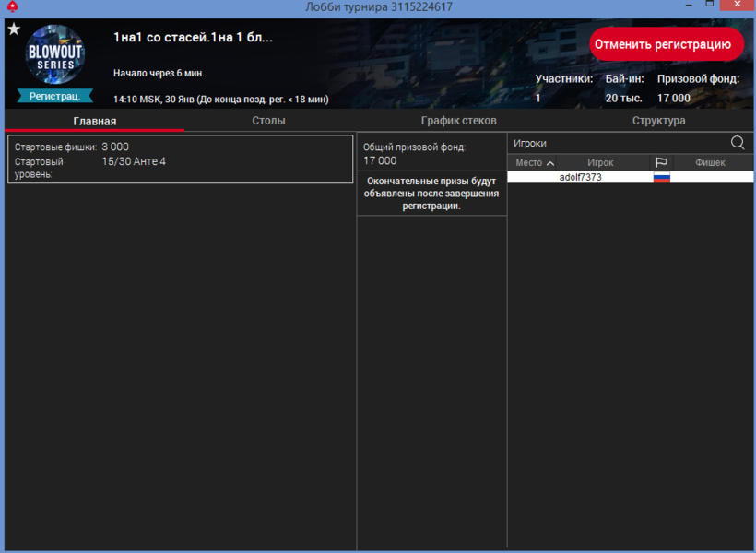Click the tournament name title text
Image resolution: width=756 pixels, height=553 pixels.
point(193,38)
